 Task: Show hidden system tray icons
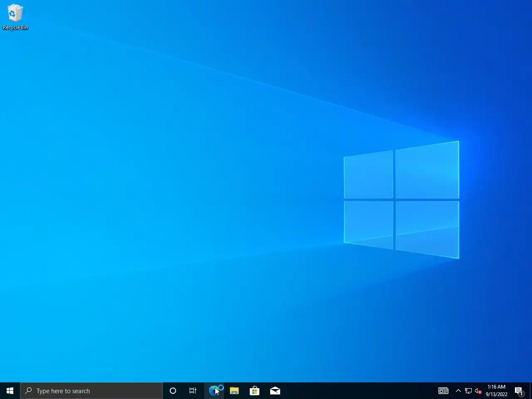458,391
